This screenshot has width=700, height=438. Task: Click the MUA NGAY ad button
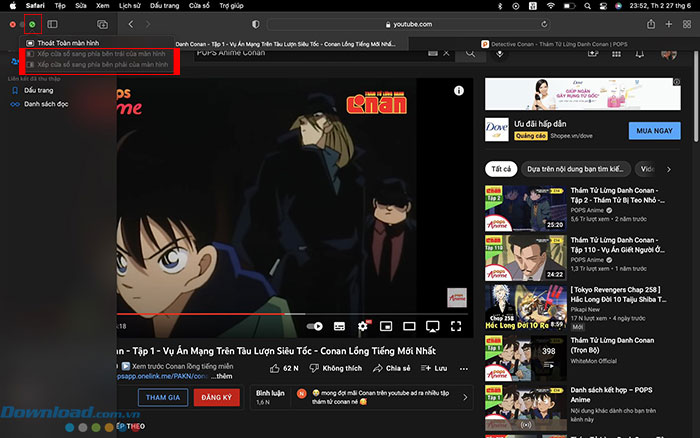(x=654, y=130)
